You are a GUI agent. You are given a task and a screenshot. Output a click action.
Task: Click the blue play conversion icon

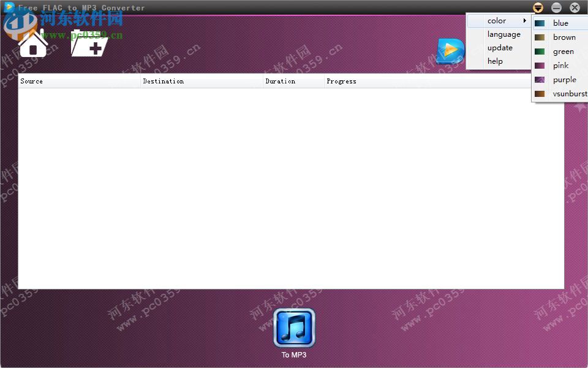[x=450, y=52]
